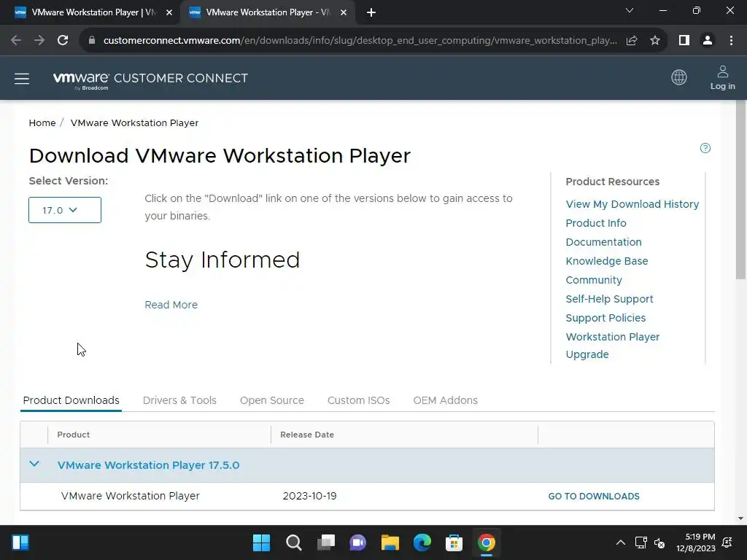Open the Windows Start menu
The height and width of the screenshot is (560, 747).
[x=261, y=542]
